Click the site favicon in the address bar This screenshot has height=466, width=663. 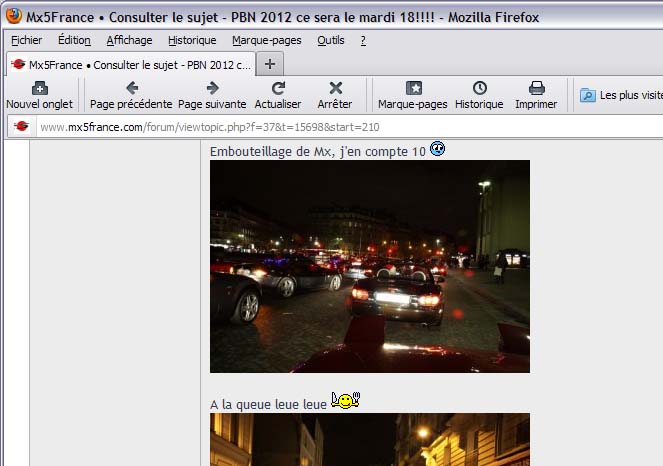[x=21, y=126]
